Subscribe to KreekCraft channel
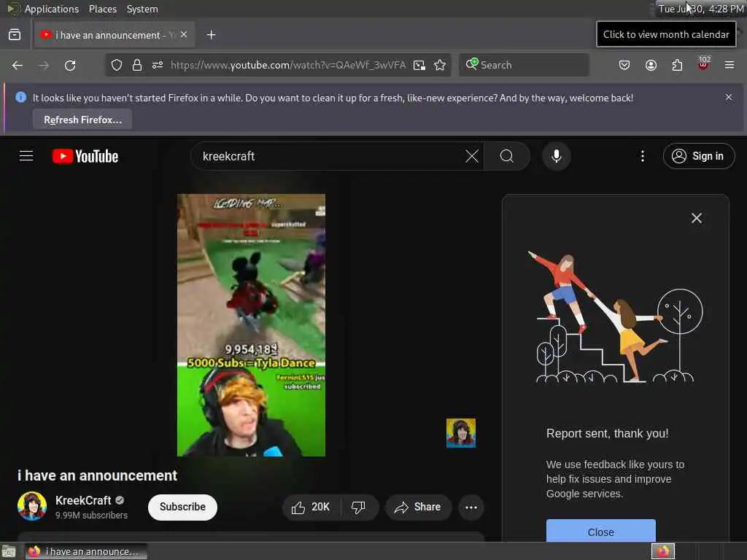The image size is (747, 560). tap(182, 507)
